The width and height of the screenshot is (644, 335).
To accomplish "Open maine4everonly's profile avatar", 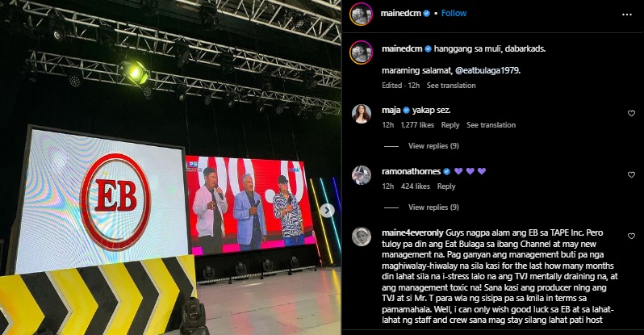I will 362,237.
